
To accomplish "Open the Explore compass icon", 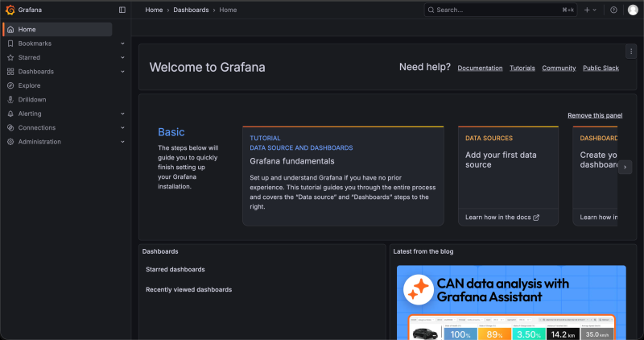I will pyautogui.click(x=10, y=85).
